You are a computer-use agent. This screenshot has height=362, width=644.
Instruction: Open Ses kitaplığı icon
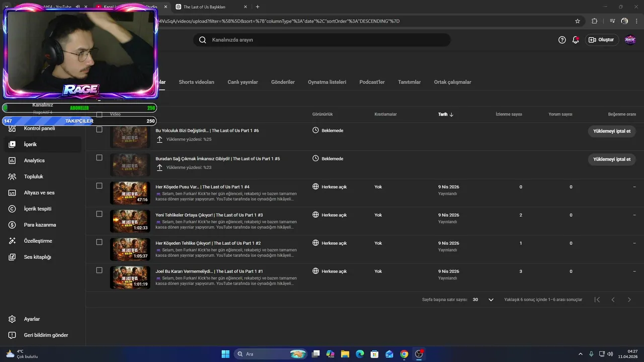(x=13, y=257)
